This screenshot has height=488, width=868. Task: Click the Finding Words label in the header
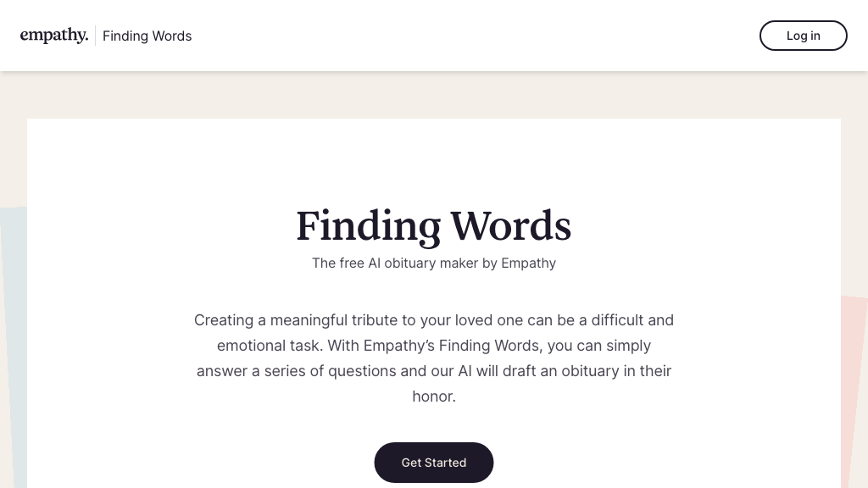(147, 36)
